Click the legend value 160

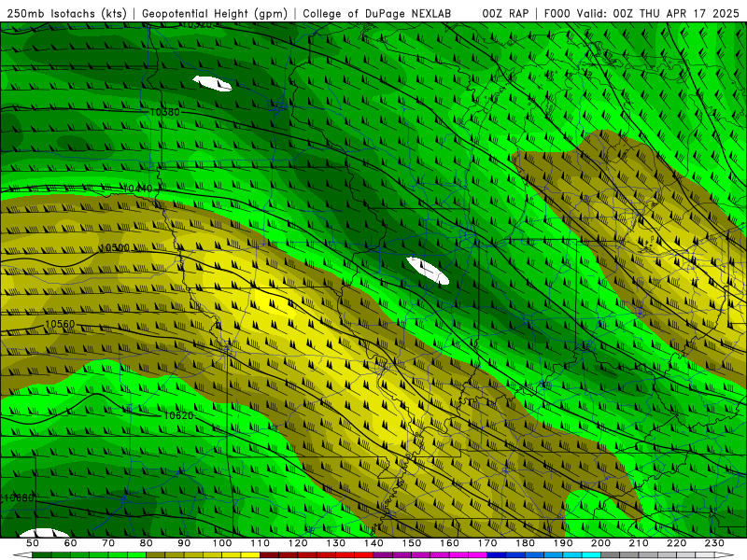point(449,543)
